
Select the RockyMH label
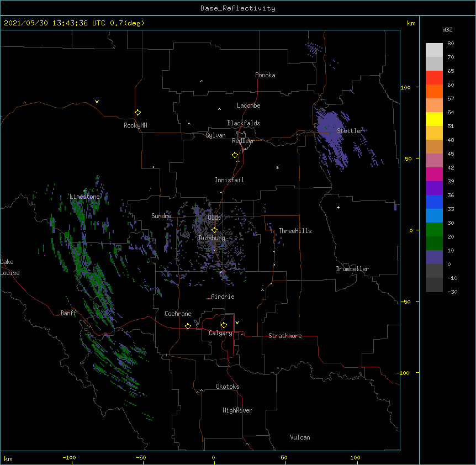click(x=135, y=125)
